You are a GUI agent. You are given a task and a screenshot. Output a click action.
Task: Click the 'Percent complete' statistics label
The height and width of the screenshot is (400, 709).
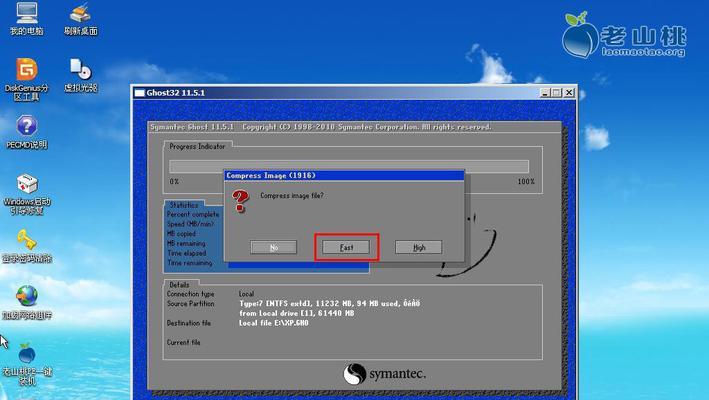[x=193, y=214]
